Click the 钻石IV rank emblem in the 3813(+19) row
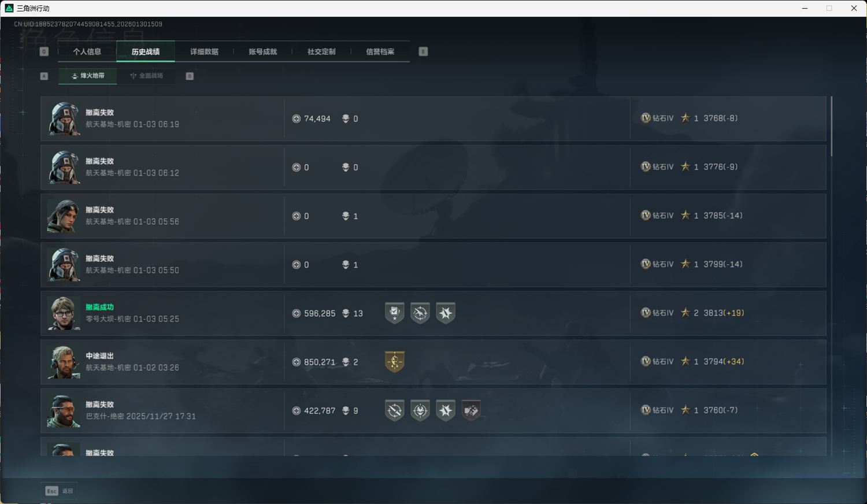This screenshot has width=867, height=504. tap(646, 313)
